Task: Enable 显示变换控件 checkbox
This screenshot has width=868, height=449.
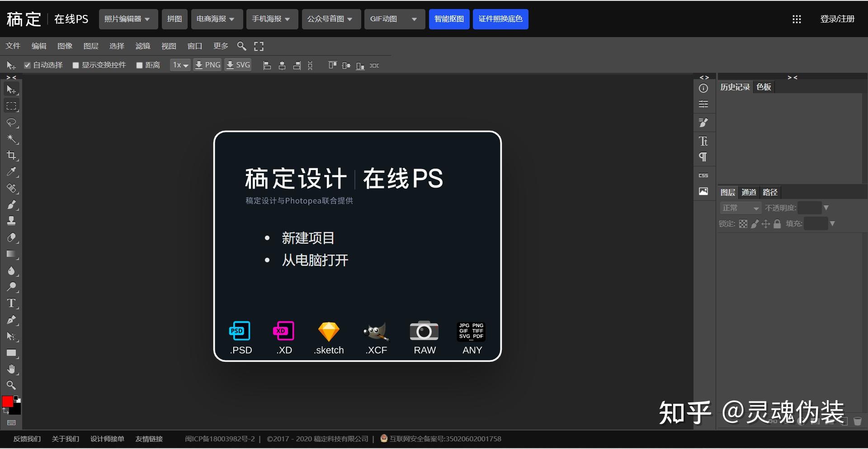Action: [76, 65]
